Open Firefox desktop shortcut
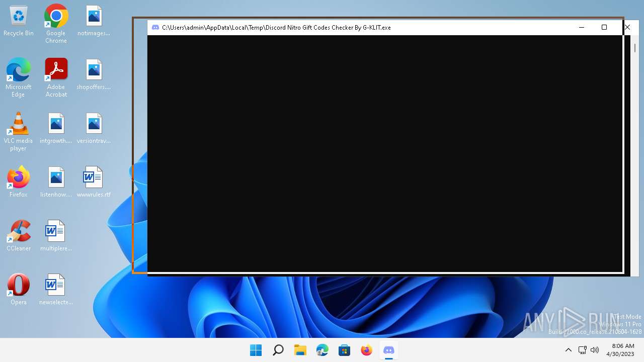The image size is (644, 362). coord(19,182)
